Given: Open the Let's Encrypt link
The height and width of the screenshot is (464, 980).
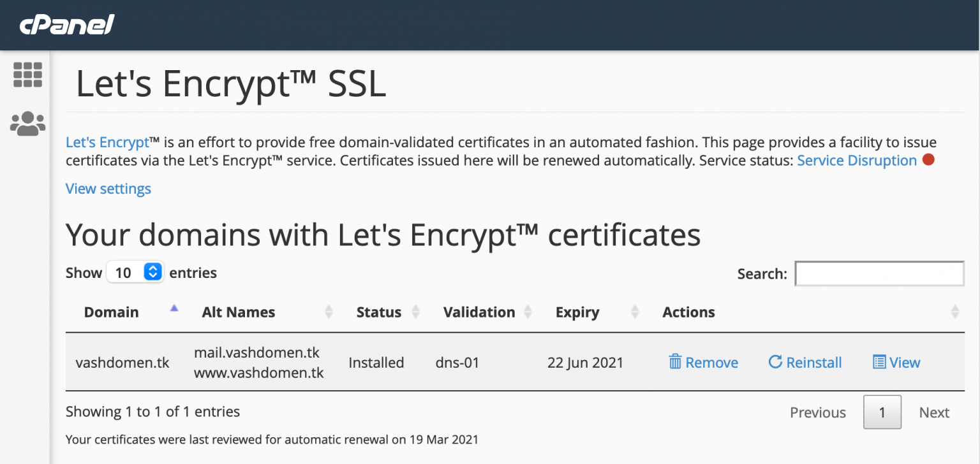Looking at the screenshot, I should (107, 142).
